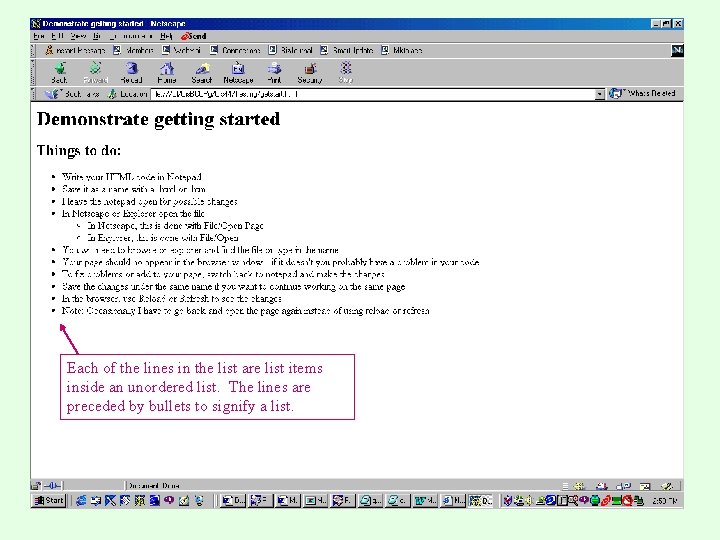
Task: Open the File menu
Action: click(x=39, y=36)
